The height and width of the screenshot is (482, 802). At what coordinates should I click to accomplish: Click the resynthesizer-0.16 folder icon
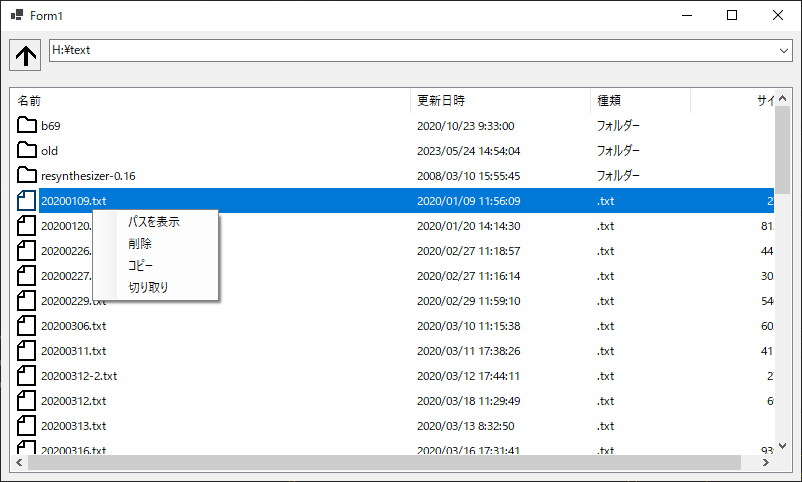[27, 176]
